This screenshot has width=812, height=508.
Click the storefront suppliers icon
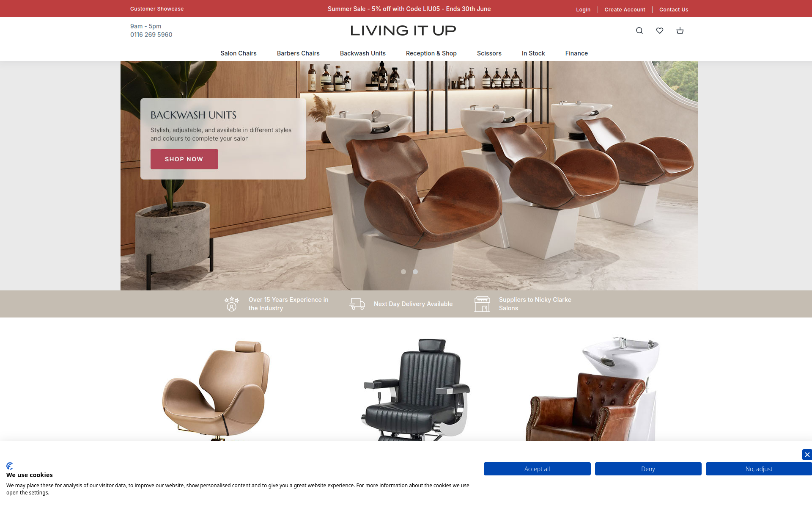[x=482, y=304]
